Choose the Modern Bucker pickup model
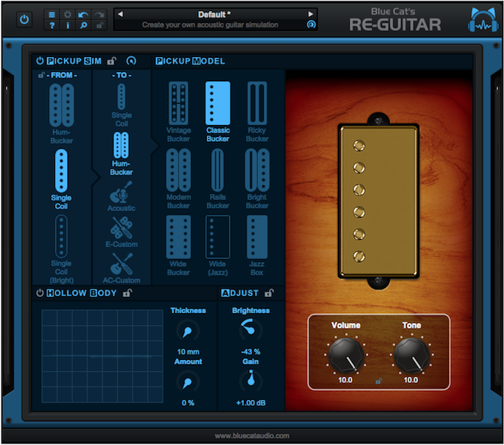504x445 pixels. click(x=179, y=179)
